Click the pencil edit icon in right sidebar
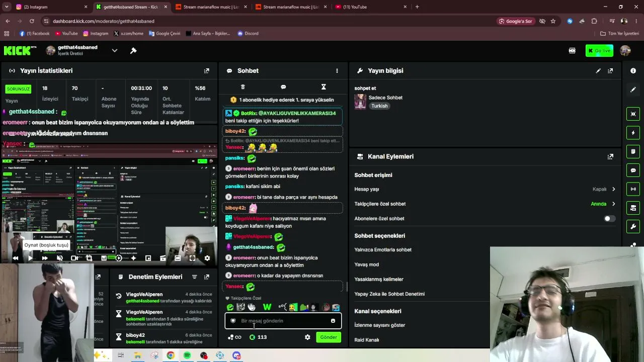The height and width of the screenshot is (362, 644). click(x=633, y=89)
